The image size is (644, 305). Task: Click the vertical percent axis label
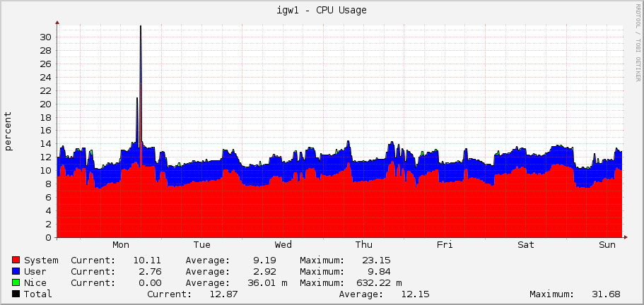[8, 131]
